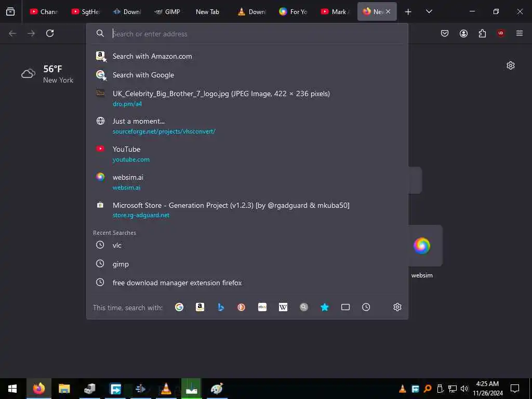Search this time with eBay icon

pos(262,307)
